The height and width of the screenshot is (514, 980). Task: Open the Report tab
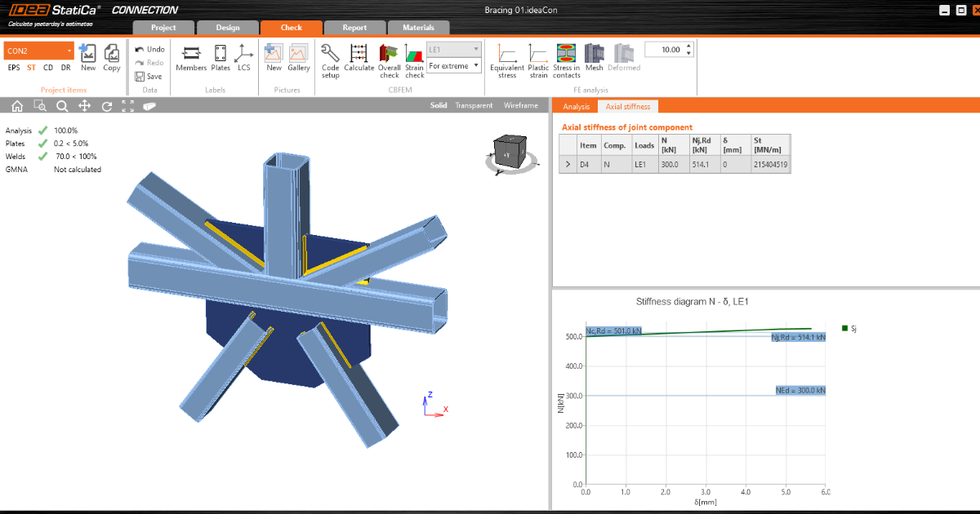coord(354,28)
